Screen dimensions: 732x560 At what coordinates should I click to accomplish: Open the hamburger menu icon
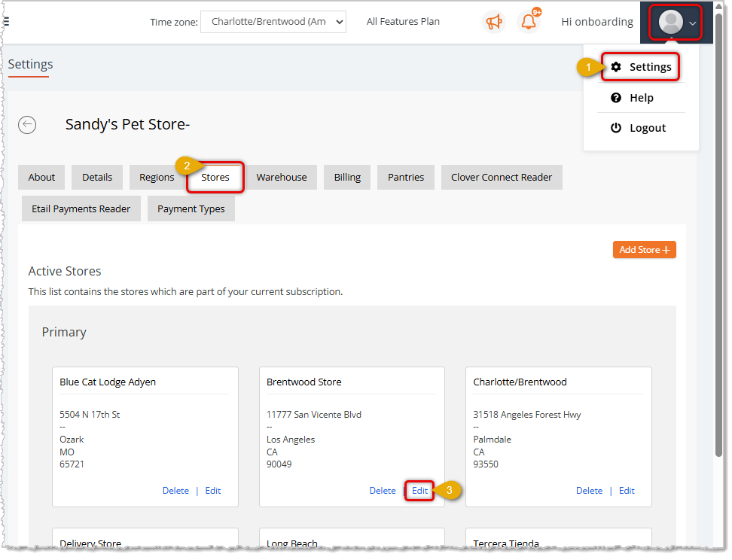pyautogui.click(x=6, y=22)
